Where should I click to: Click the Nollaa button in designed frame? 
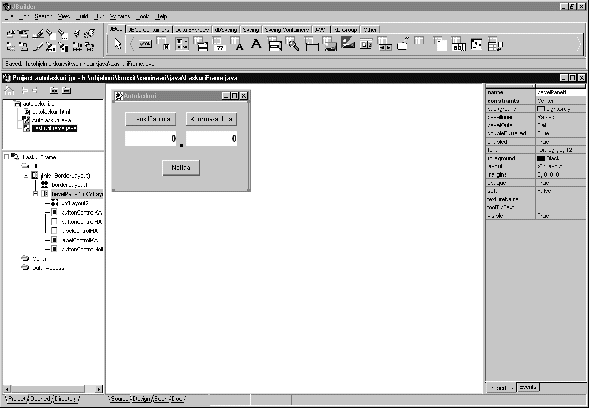[181, 168]
